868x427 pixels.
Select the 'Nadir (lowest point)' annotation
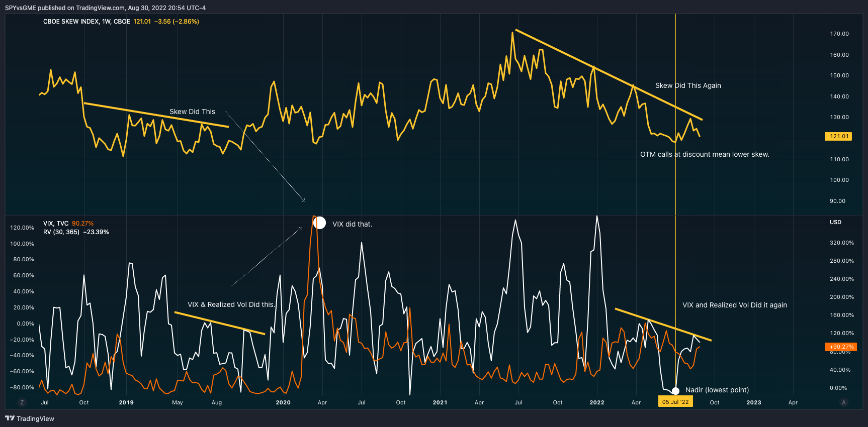pos(717,390)
